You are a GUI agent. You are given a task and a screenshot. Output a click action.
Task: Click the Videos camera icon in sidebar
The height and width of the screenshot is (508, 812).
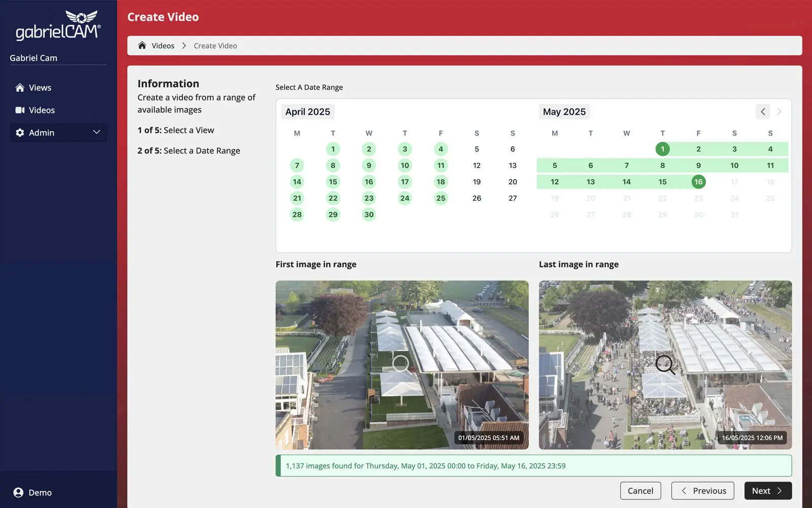coord(20,110)
